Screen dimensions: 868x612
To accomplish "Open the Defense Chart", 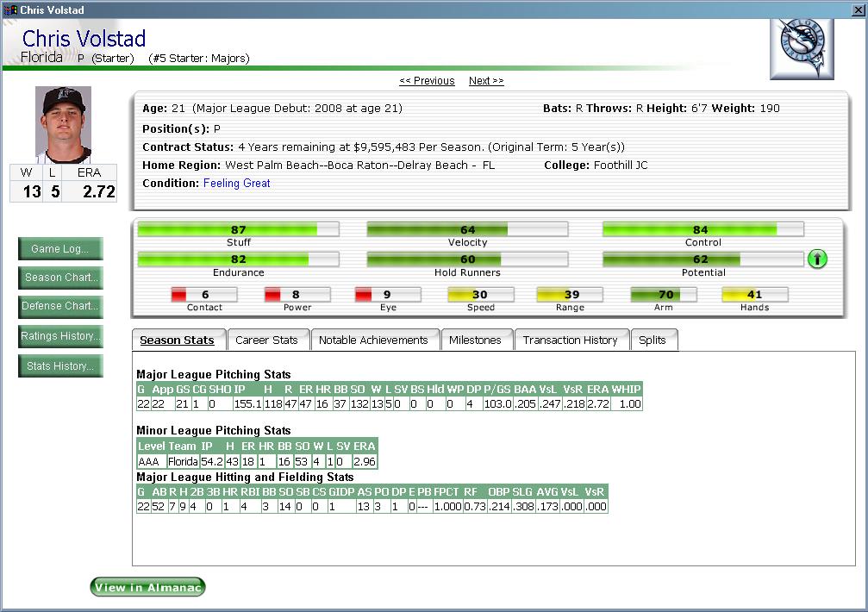I will coord(60,307).
